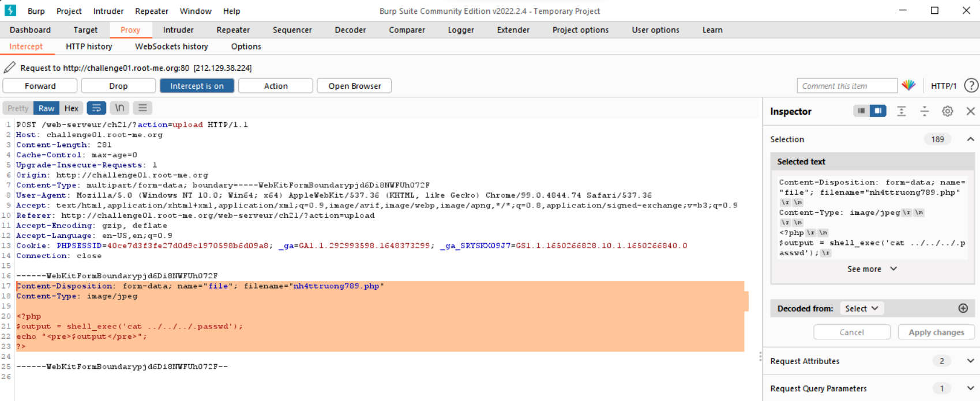Screen dimensions: 980x401
Task: Open the proxy Options sub-tab
Action: (246, 47)
